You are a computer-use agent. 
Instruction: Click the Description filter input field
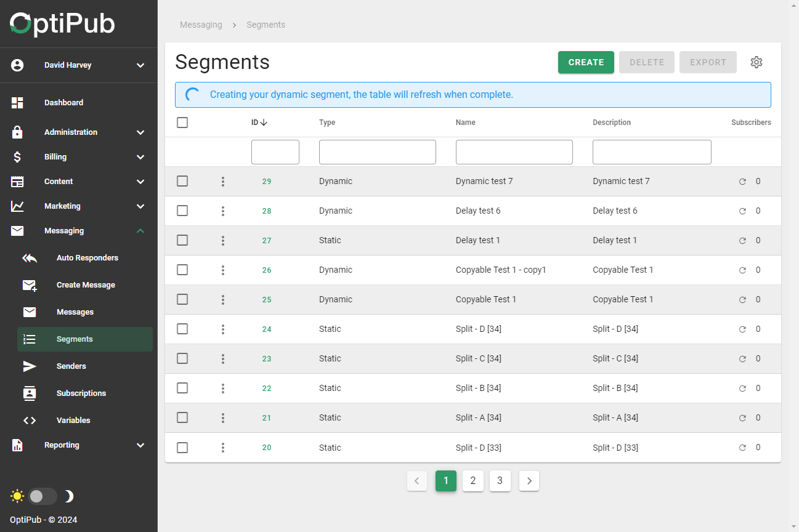(652, 152)
